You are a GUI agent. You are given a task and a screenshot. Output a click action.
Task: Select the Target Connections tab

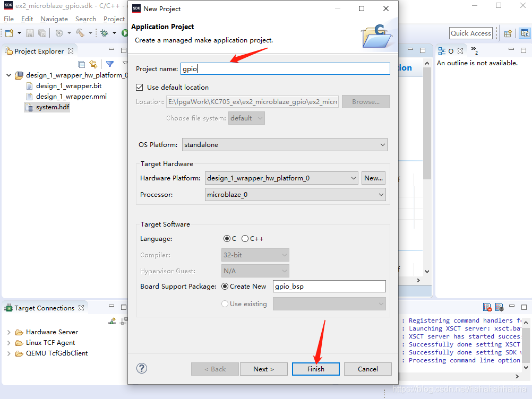pos(44,308)
